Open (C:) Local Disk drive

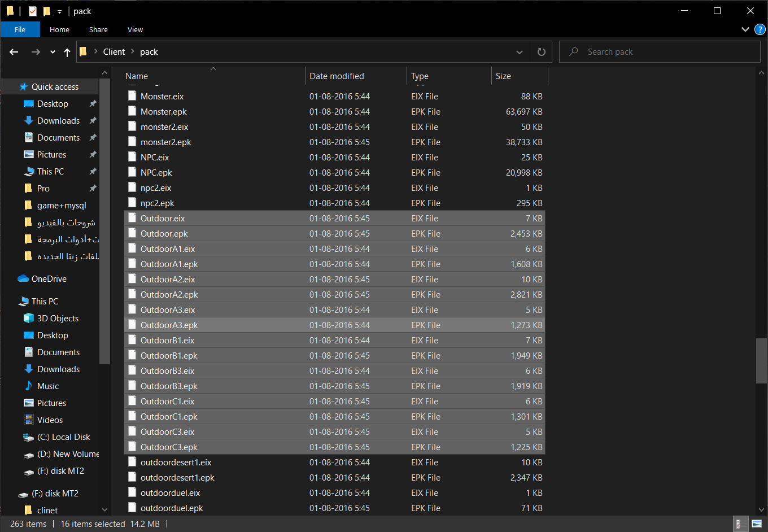(x=63, y=437)
